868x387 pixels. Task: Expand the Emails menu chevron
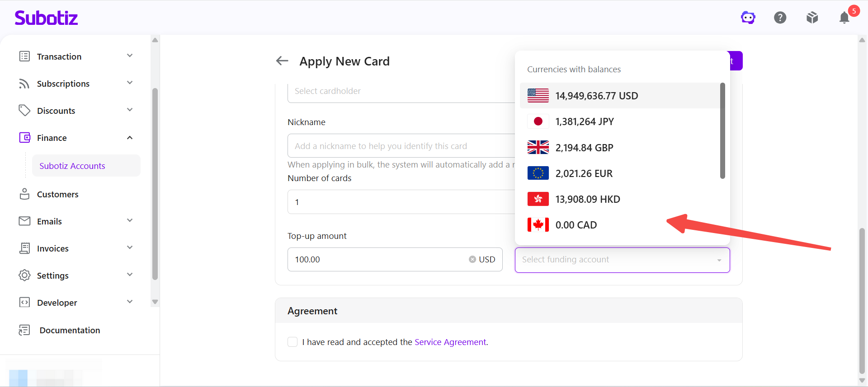[130, 220]
